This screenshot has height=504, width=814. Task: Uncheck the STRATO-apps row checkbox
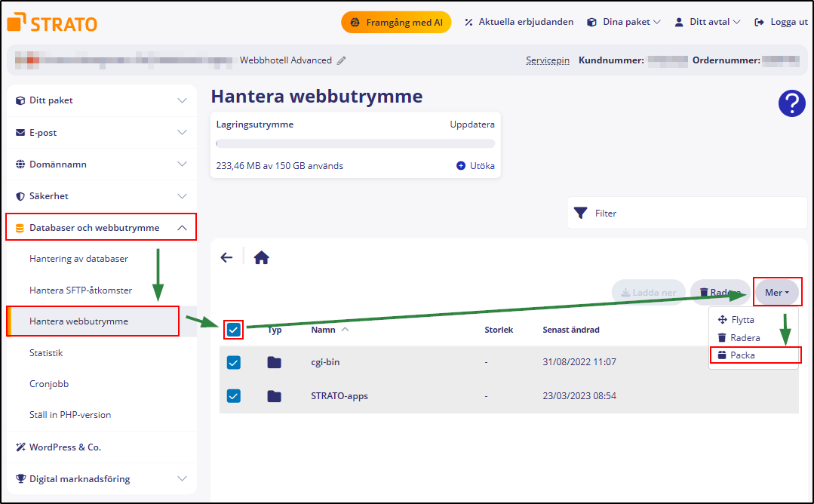pos(234,396)
